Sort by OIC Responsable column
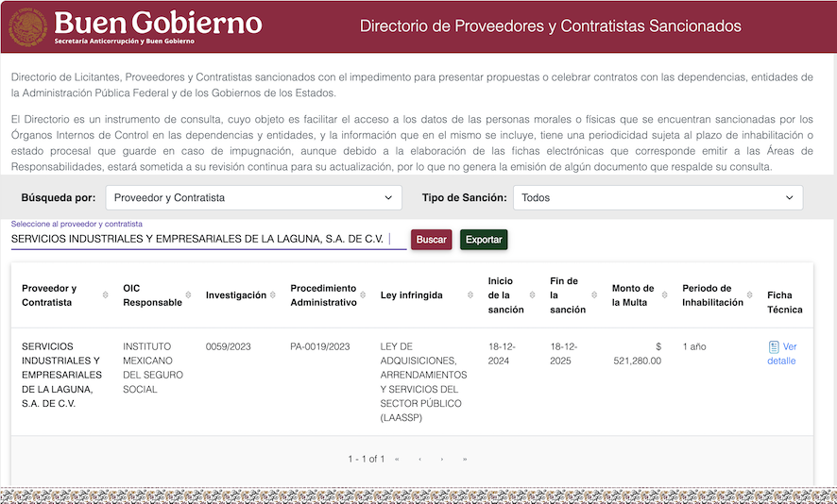The image size is (837, 504). click(x=188, y=295)
